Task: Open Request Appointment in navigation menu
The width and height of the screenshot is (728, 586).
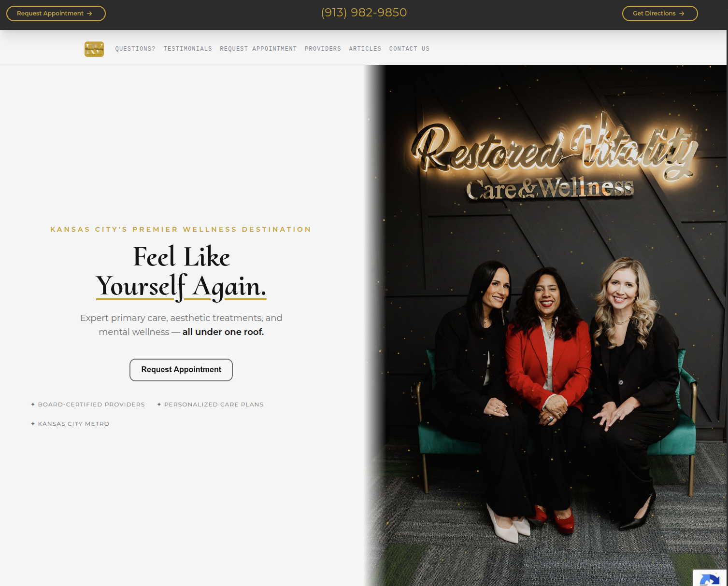Action: pyautogui.click(x=258, y=49)
